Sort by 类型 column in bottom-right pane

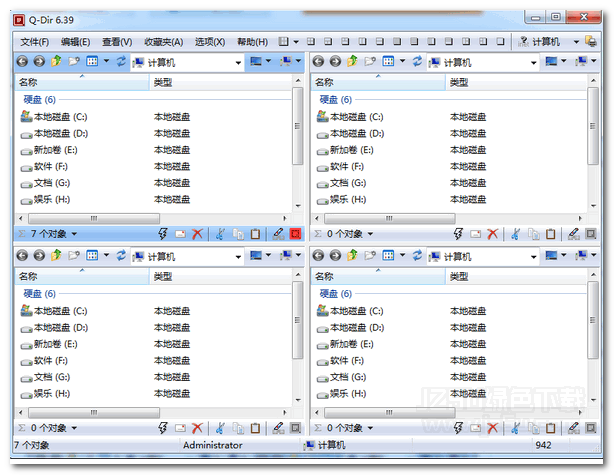tap(516, 276)
